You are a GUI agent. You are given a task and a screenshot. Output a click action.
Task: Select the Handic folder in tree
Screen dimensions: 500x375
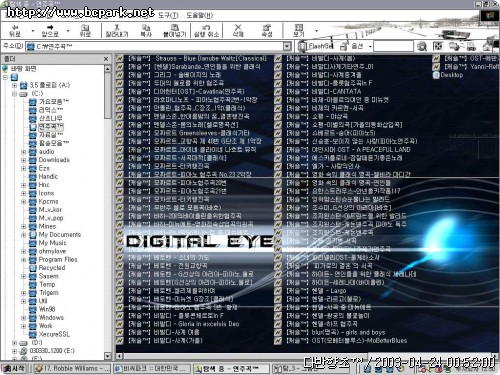coord(48,177)
